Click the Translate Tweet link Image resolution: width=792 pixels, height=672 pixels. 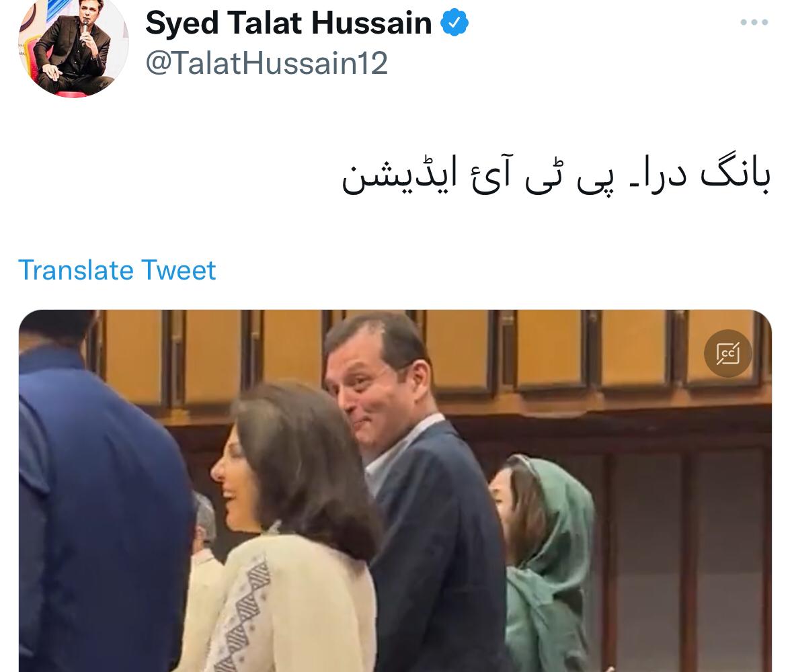click(117, 270)
